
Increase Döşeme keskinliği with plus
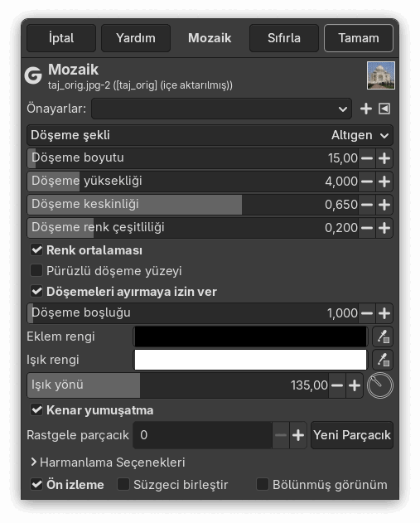point(384,205)
